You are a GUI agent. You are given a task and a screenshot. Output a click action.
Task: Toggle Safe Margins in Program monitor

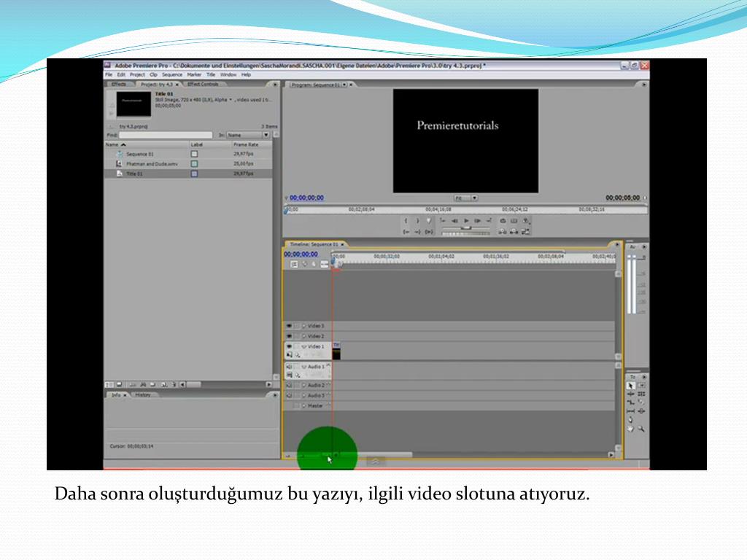coord(514,220)
